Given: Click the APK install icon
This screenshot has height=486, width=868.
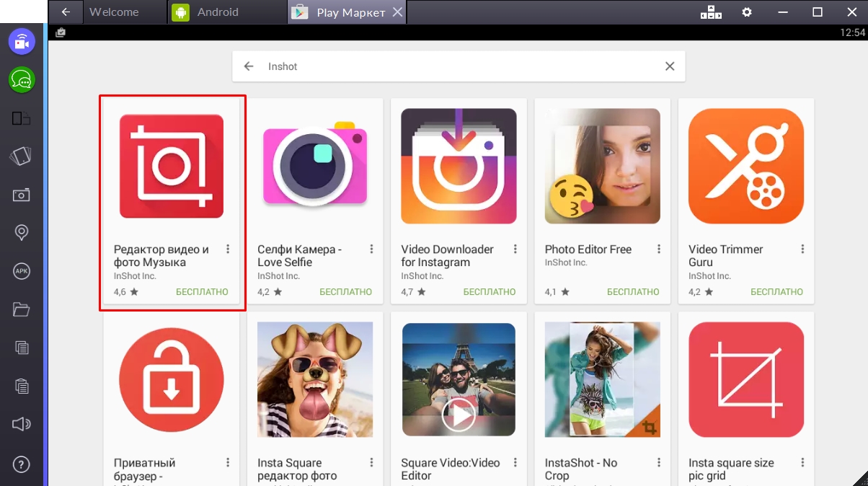Looking at the screenshot, I should click(22, 271).
